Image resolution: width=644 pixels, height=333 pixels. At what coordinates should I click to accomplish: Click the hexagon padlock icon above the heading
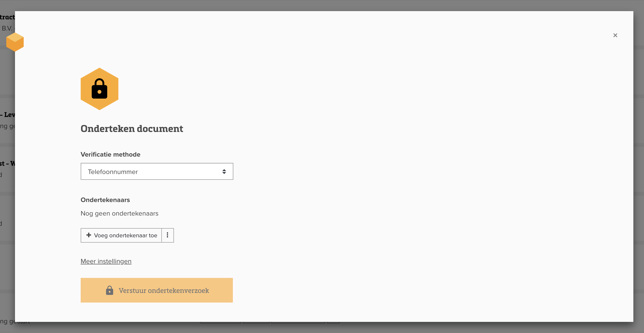[99, 89]
